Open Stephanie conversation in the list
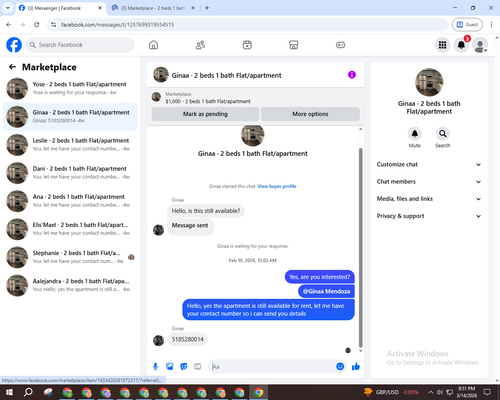Image resolution: width=500 pixels, height=400 pixels. (x=70, y=257)
